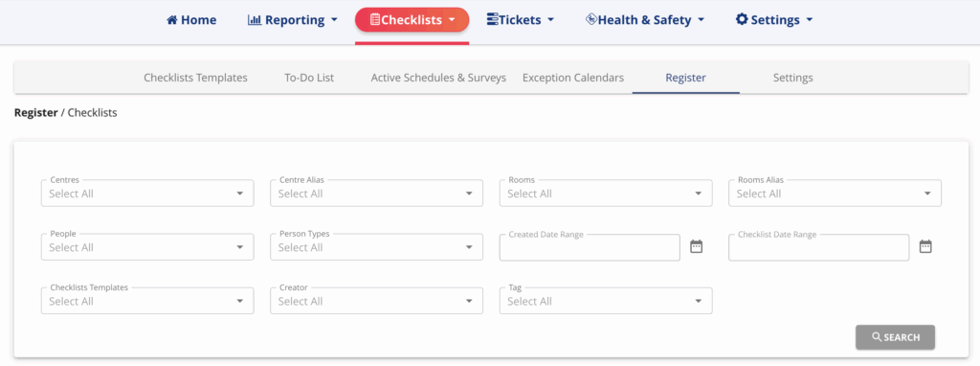Click the Settings gear icon in top nav
Viewport: 980px width, 366px height.
pyautogui.click(x=742, y=19)
